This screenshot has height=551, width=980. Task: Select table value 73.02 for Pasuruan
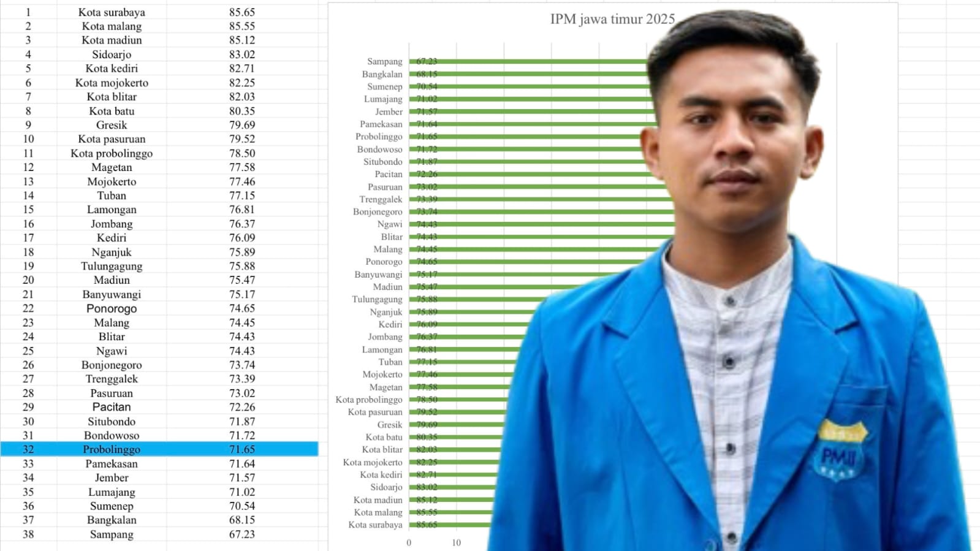point(242,393)
